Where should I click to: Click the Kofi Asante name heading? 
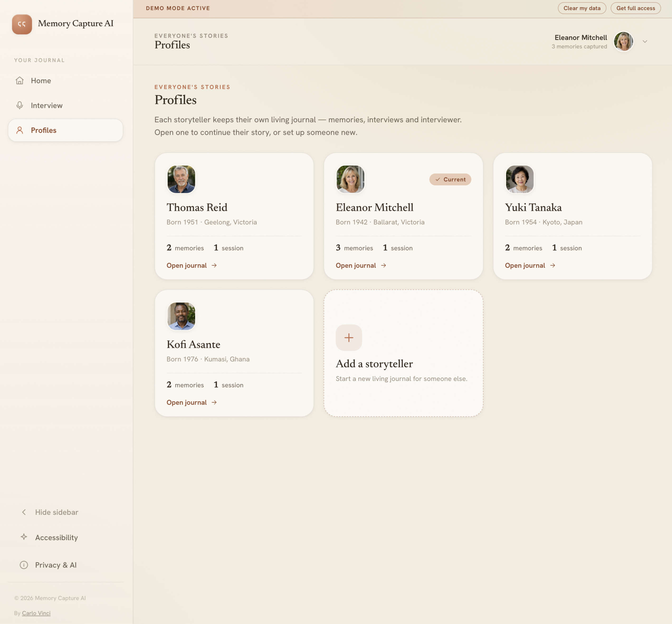tap(193, 344)
